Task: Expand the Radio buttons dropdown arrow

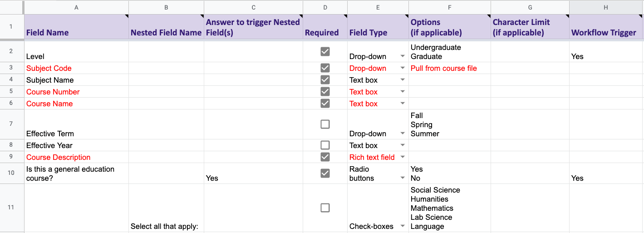Action: coord(403,178)
